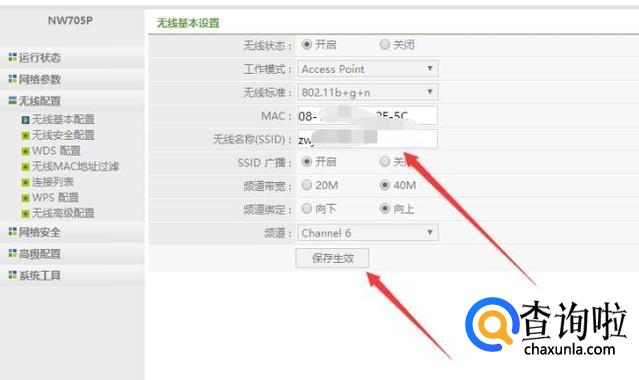The width and height of the screenshot is (639, 380).
Task: Click the 保存生效 button
Action: [332, 258]
